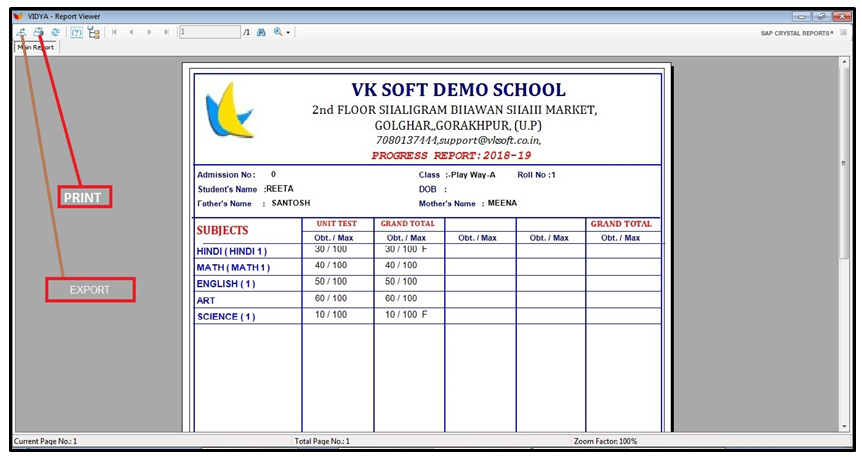Screen dimensions: 862x457
Task: Click the MATH ( MATH 1 ) subject row
Action: (234, 268)
